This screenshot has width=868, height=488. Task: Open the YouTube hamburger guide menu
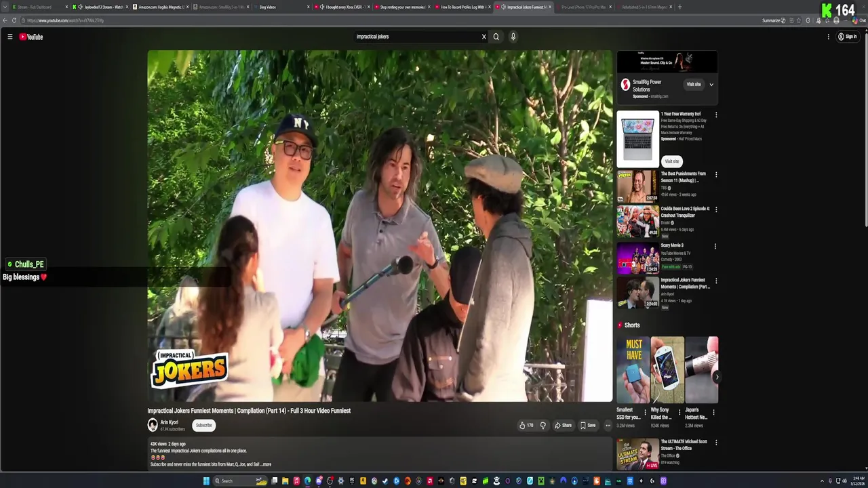pos(9,37)
